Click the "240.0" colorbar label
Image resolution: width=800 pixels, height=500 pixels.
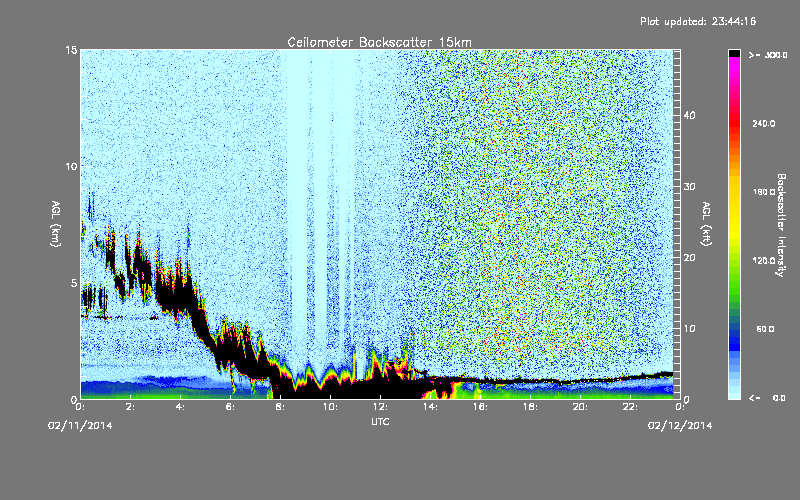click(764, 124)
